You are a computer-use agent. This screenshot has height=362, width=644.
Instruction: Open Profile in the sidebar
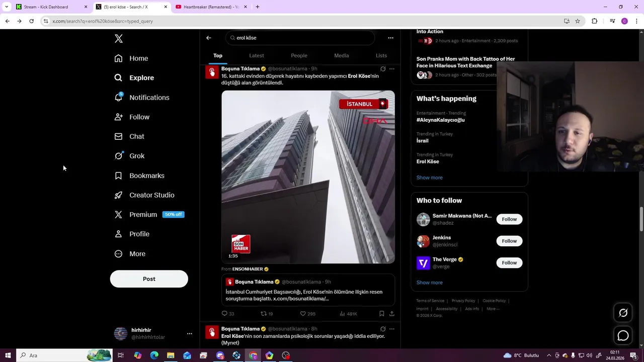(x=132, y=234)
